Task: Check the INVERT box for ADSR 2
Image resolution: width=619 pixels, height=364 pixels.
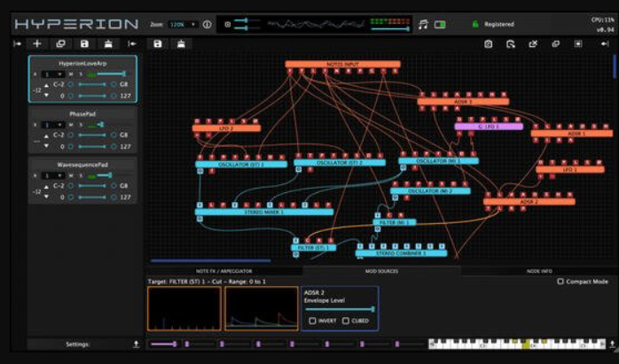Action: click(x=312, y=321)
